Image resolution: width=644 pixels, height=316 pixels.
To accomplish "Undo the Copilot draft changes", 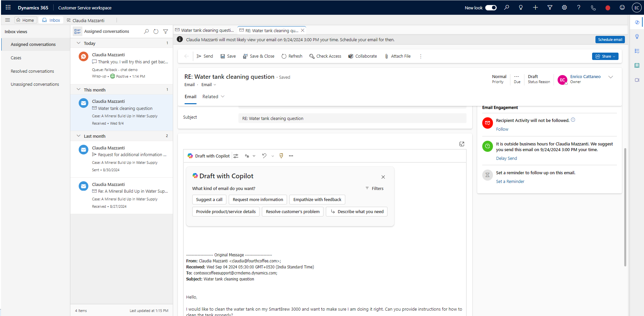I will click(264, 156).
